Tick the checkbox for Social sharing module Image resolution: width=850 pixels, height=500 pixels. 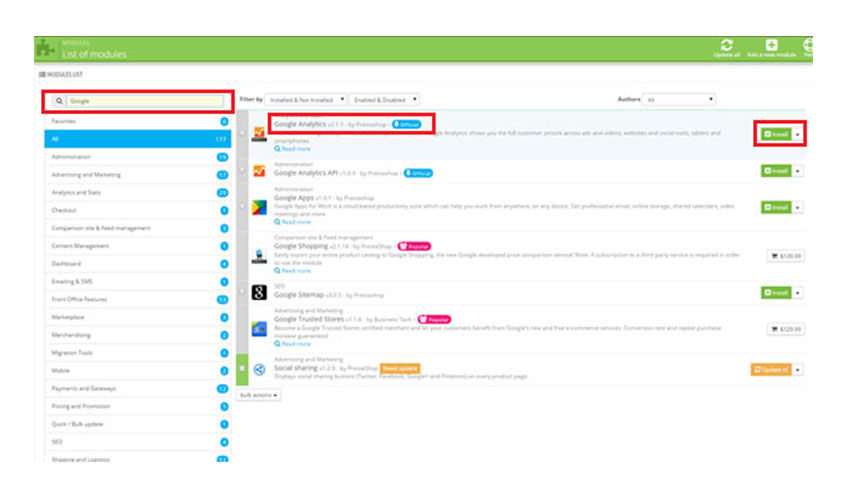tap(242, 368)
